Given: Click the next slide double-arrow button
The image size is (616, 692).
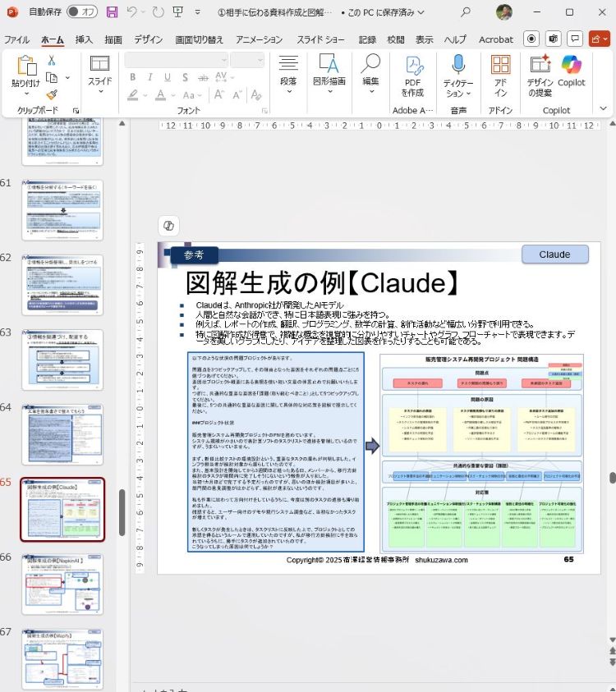Looking at the screenshot, I should pos(612,662).
